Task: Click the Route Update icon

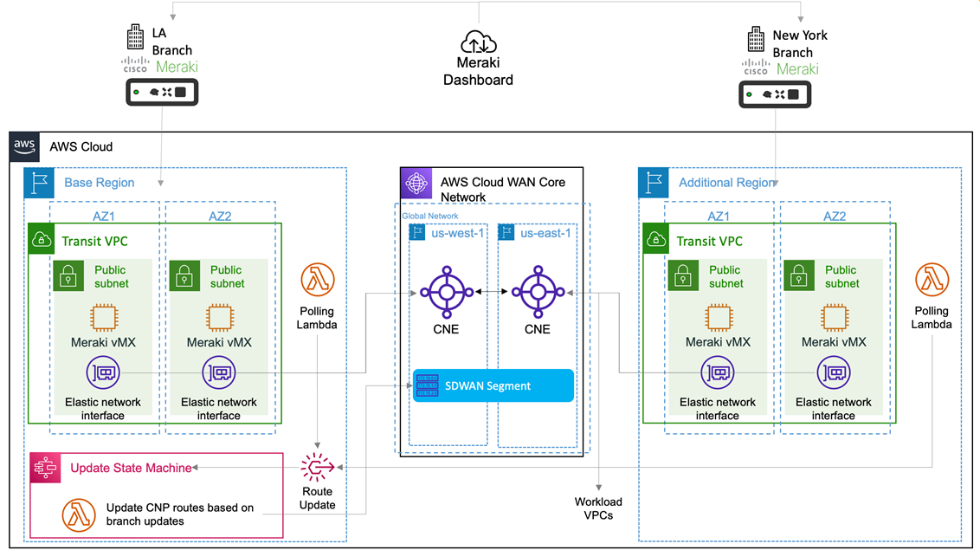Action: point(318,468)
